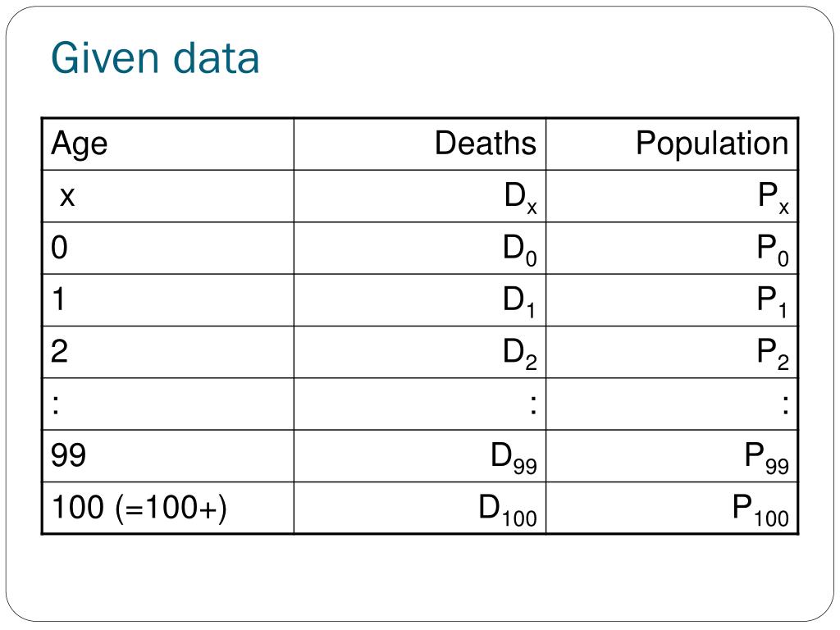This screenshot has height=630, width=840.
Task: Click the D99 deaths cell
Action: [420, 456]
